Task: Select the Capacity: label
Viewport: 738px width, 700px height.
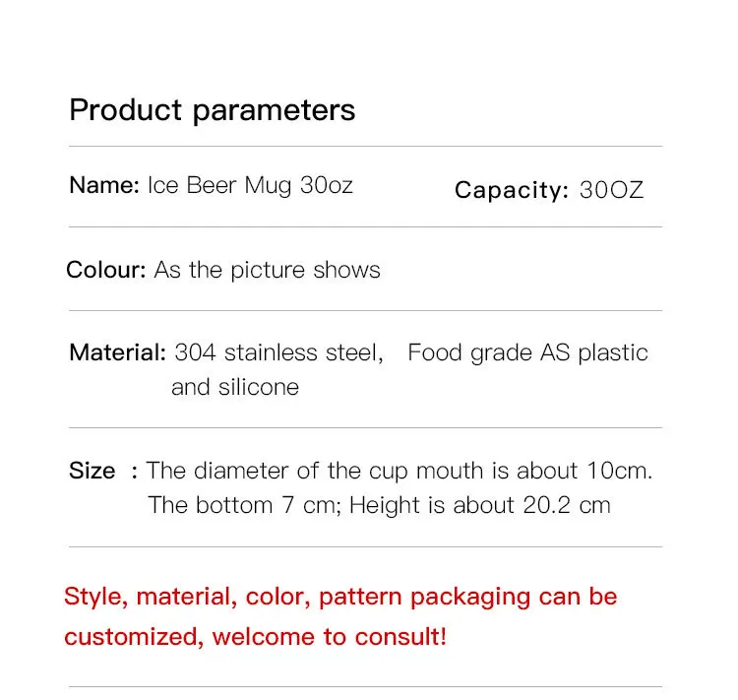Action: tap(512, 190)
